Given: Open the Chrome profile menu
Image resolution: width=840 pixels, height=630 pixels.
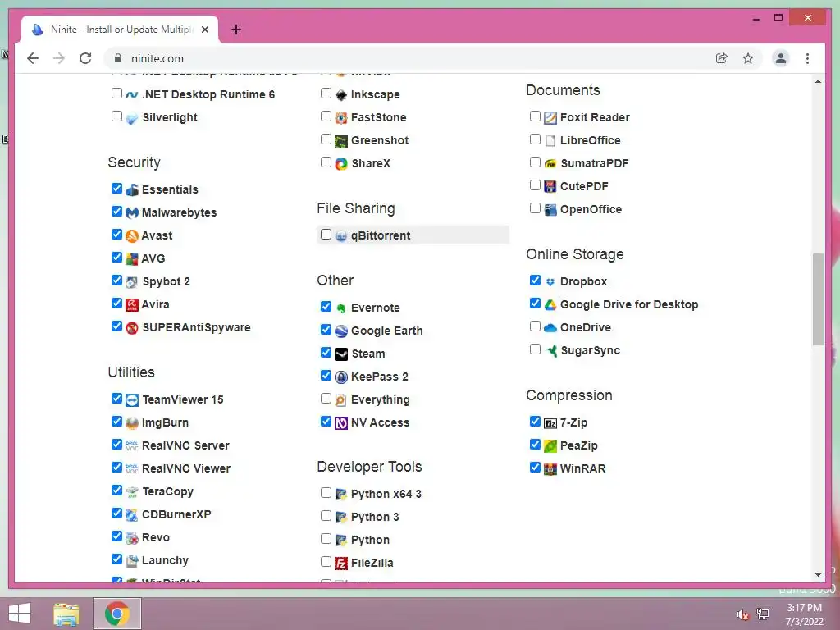Looking at the screenshot, I should [781, 58].
